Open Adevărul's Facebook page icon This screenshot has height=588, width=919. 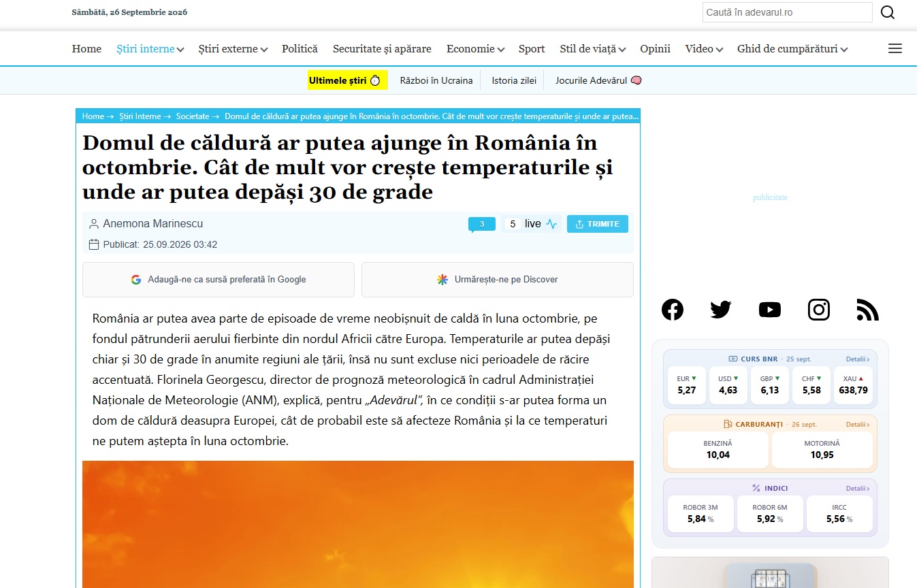point(673,310)
